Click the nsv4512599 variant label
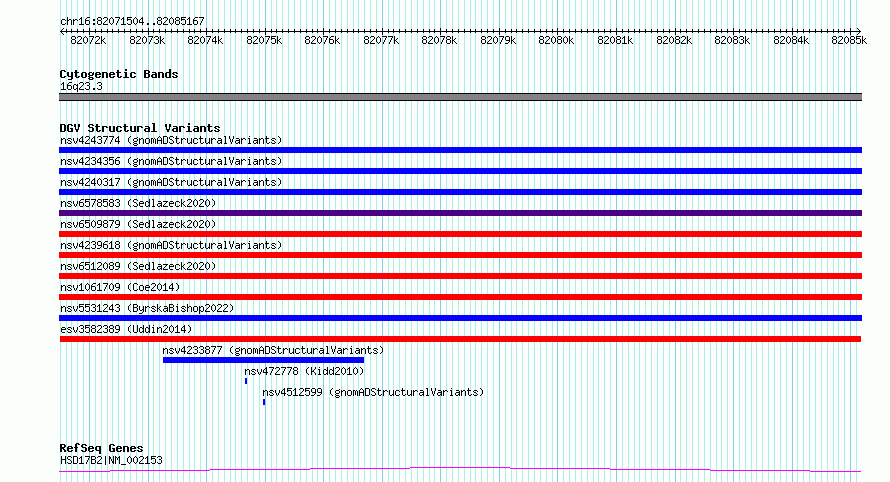The image size is (890, 482). (373, 392)
